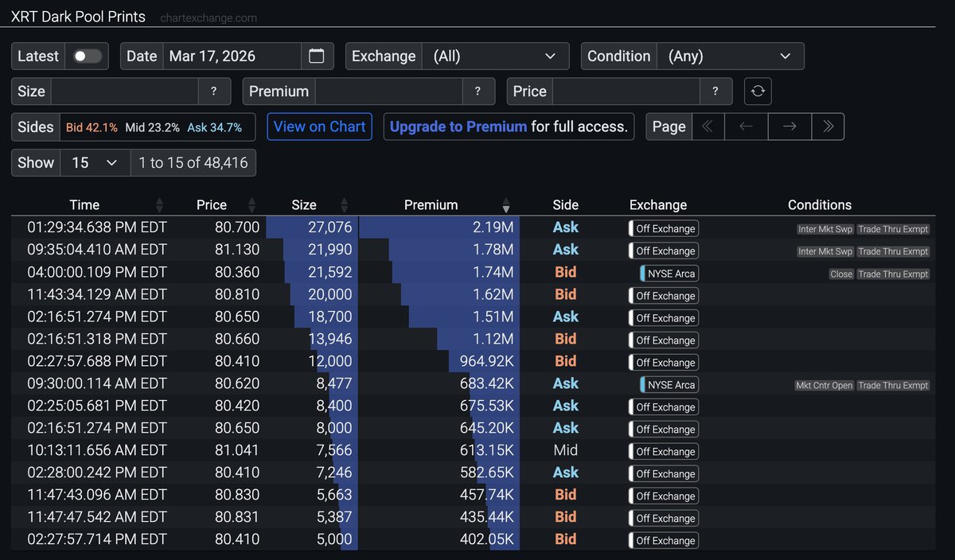This screenshot has width=955, height=560.
Task: Click the Size filter help question mark
Action: tap(214, 91)
